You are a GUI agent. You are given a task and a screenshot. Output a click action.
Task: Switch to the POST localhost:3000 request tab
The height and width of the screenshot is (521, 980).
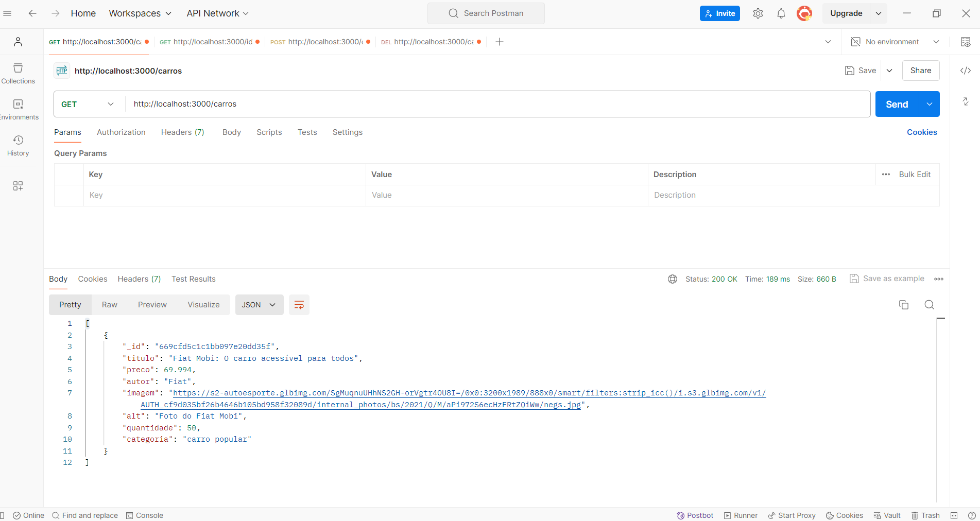[320, 42]
